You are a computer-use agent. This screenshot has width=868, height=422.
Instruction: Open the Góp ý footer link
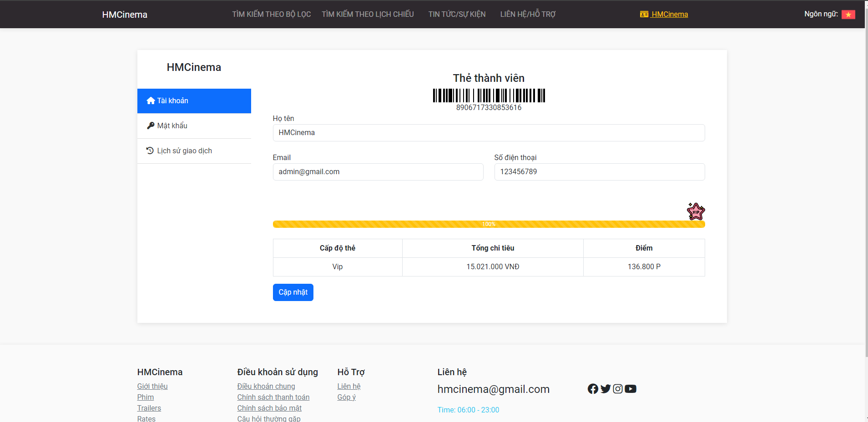click(347, 397)
